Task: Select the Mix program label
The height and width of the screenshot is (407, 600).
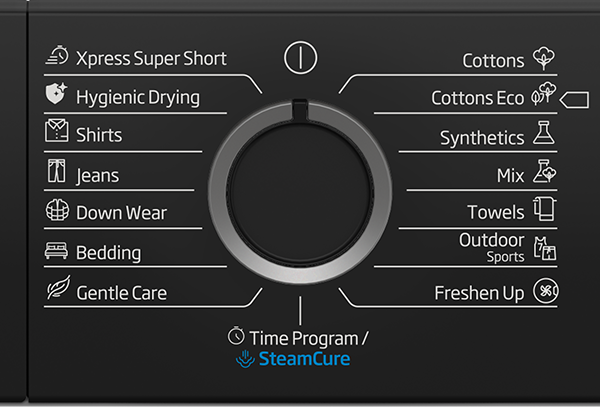Action: click(510, 175)
